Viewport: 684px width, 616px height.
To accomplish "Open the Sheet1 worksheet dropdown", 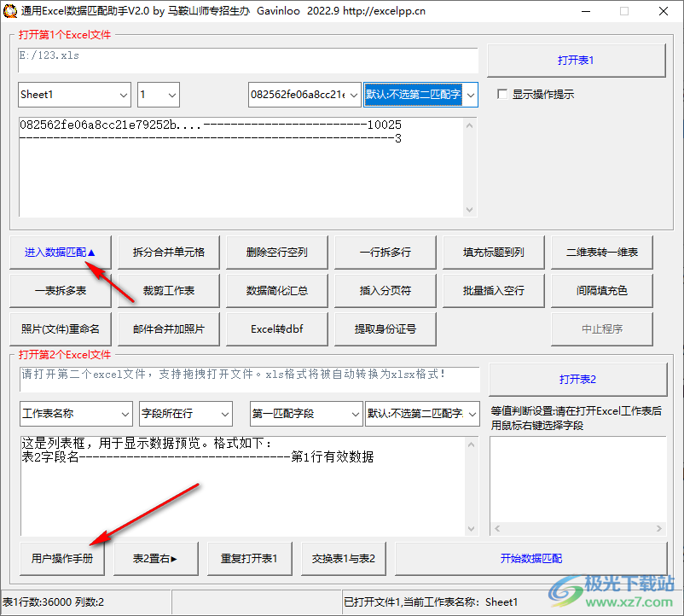I will tap(74, 95).
